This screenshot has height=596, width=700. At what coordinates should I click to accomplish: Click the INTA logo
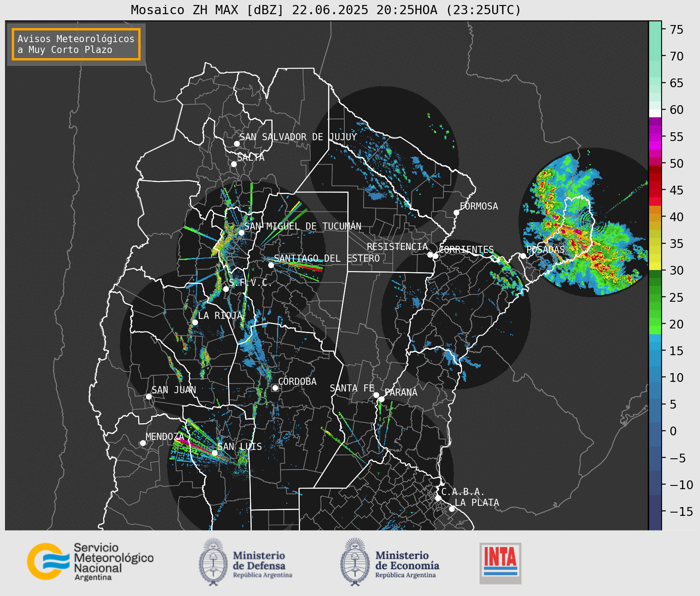coord(500,563)
